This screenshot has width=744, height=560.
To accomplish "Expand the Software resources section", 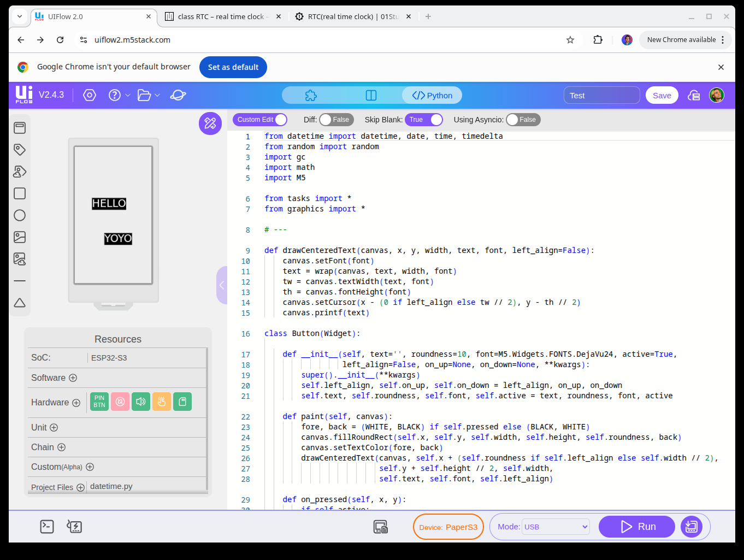I will pyautogui.click(x=73, y=378).
